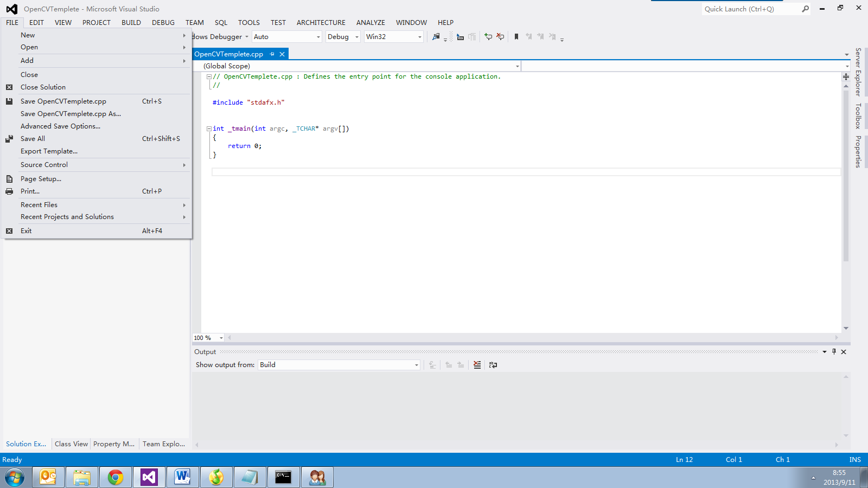868x488 pixels.
Task: Open the BUILD menu
Action: 131,23
